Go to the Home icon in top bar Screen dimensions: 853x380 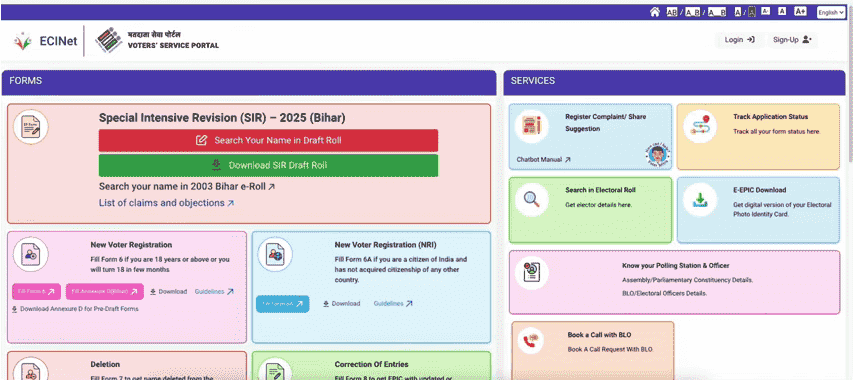pos(655,12)
